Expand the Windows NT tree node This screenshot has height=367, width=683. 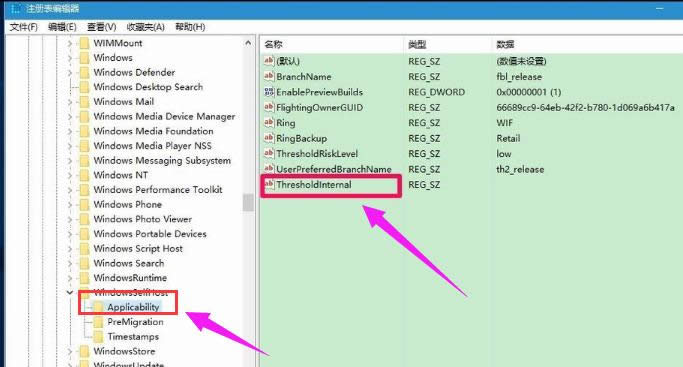coord(70,175)
